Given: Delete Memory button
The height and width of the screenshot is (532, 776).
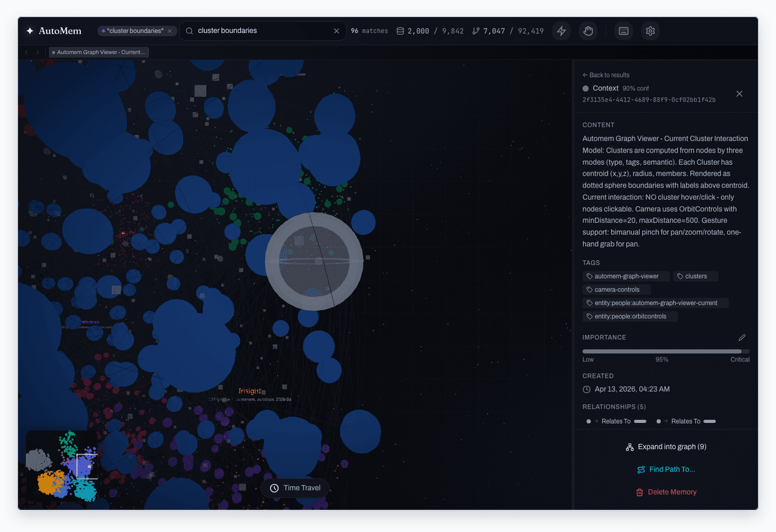Looking at the screenshot, I should pos(666,492).
